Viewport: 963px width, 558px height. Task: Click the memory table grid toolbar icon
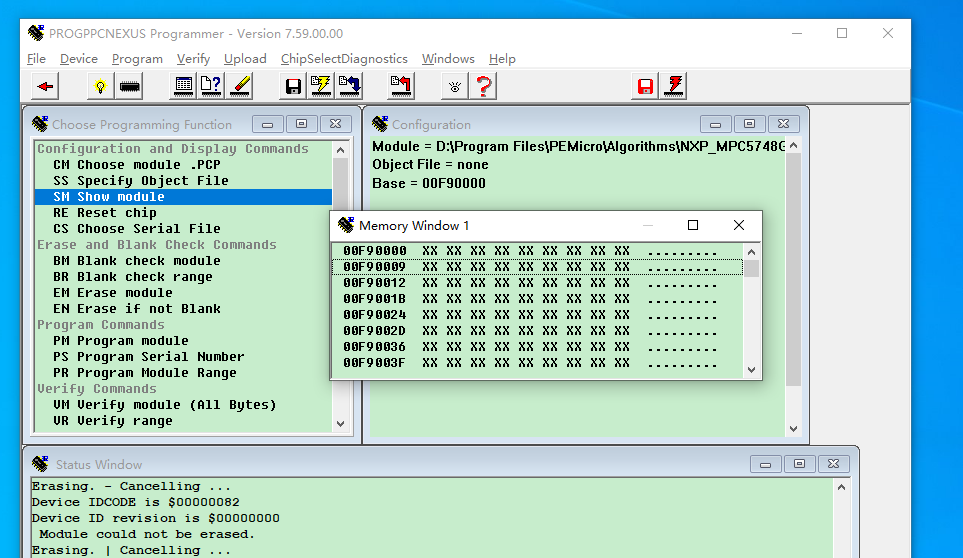[x=183, y=86]
